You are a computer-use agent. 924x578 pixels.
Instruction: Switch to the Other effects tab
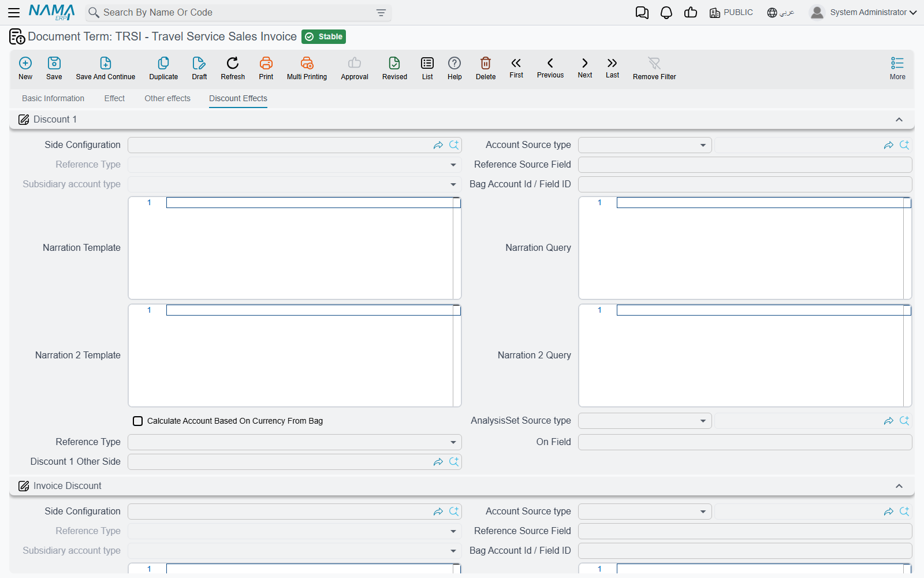pyautogui.click(x=167, y=98)
